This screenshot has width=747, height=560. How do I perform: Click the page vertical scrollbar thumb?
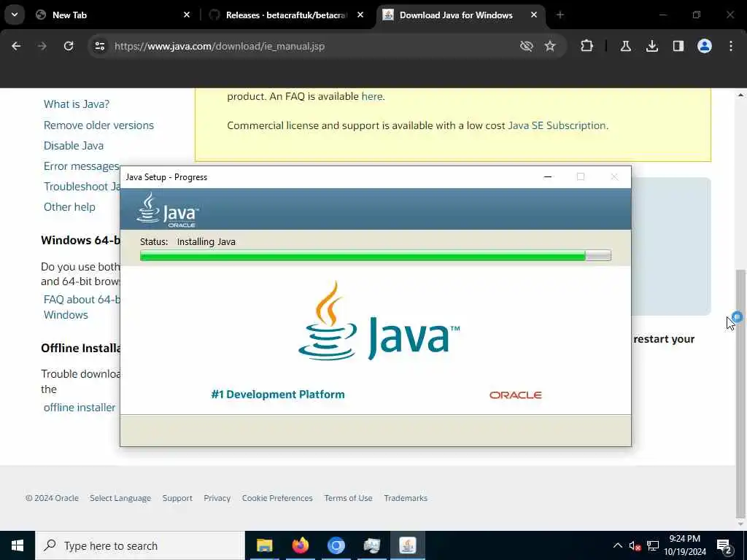point(740,393)
